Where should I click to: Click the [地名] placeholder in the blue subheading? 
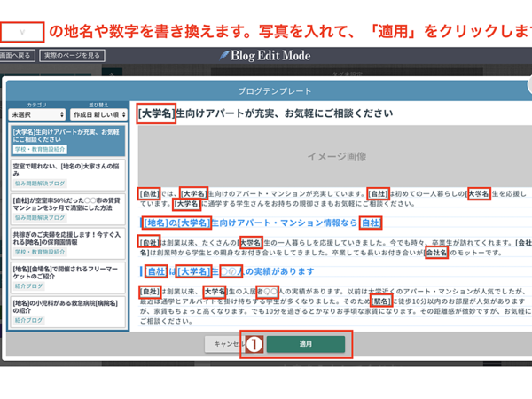point(156,223)
